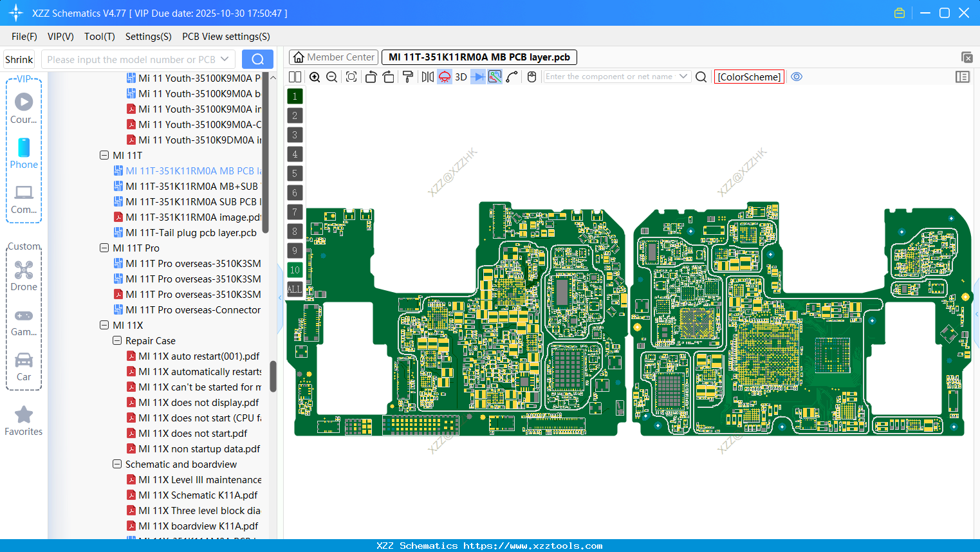Open the ColorScheme picker
This screenshot has height=552, width=980.
748,77
